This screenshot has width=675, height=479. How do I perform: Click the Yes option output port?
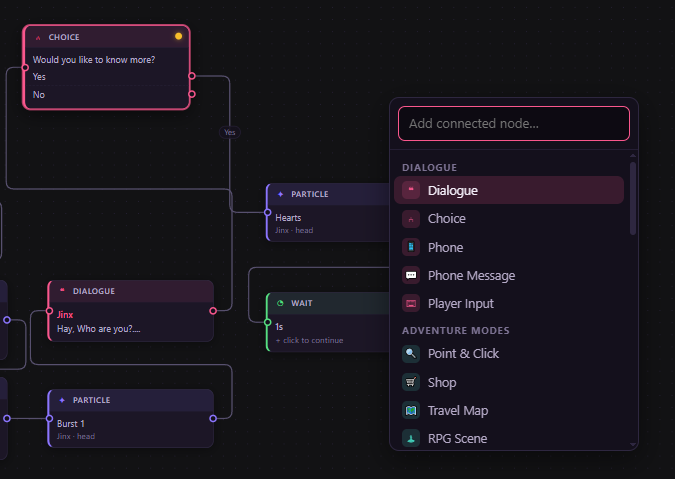click(192, 76)
